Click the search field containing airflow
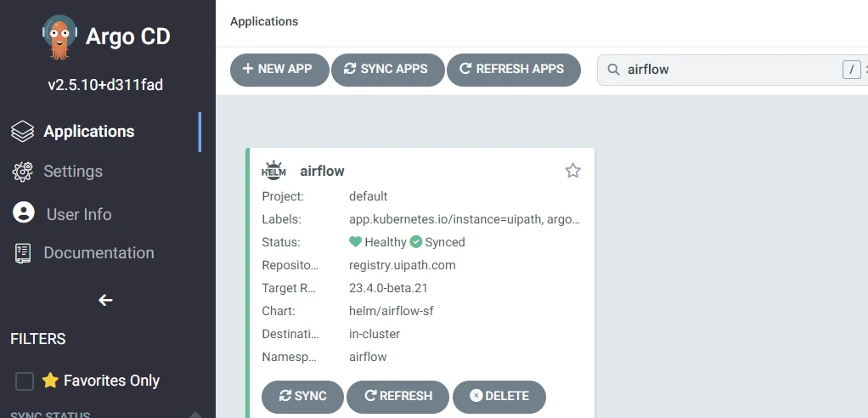Image resolution: width=868 pixels, height=418 pixels. point(730,70)
